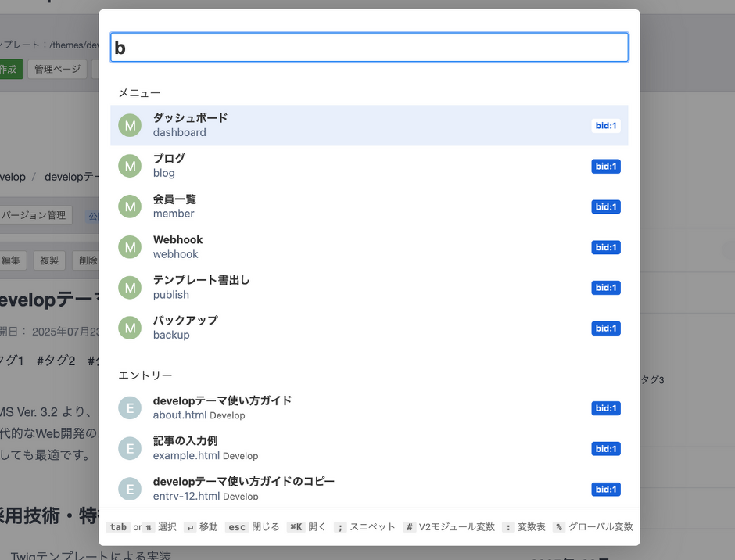Choose the about.html entry result
Viewport: 735px width, 560px height.
(x=313, y=407)
